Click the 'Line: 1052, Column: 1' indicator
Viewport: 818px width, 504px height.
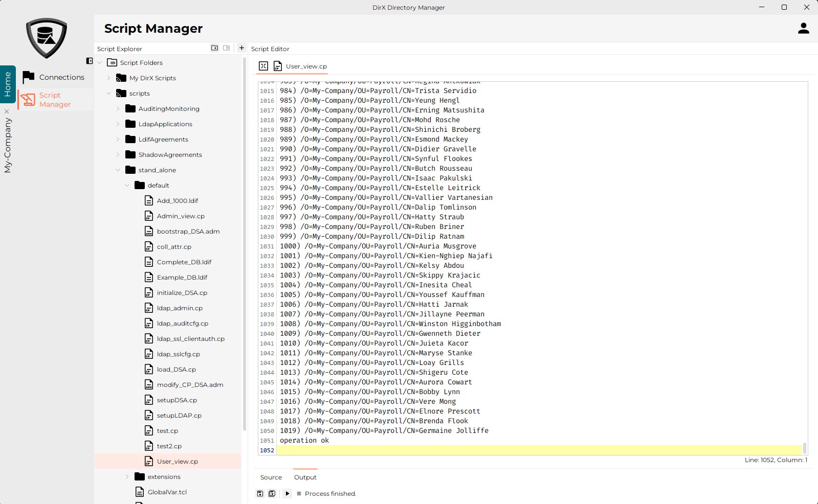(x=776, y=460)
